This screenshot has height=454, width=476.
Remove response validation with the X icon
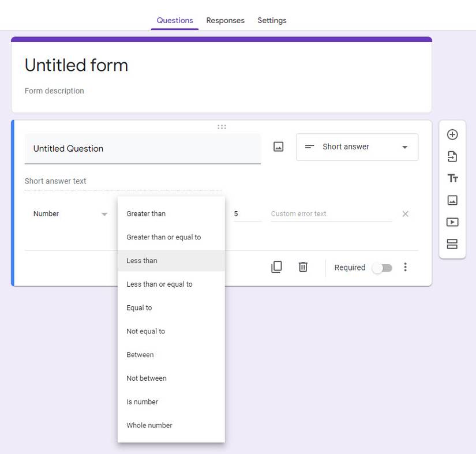point(405,213)
